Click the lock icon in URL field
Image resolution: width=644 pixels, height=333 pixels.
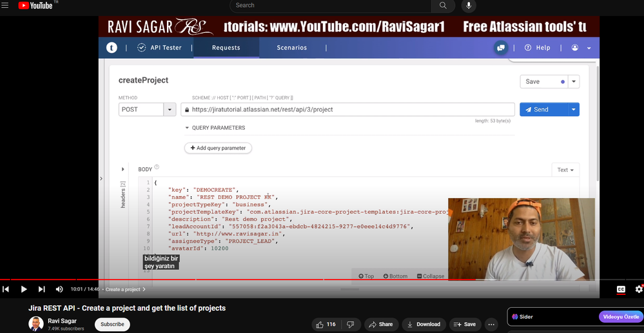[187, 110]
